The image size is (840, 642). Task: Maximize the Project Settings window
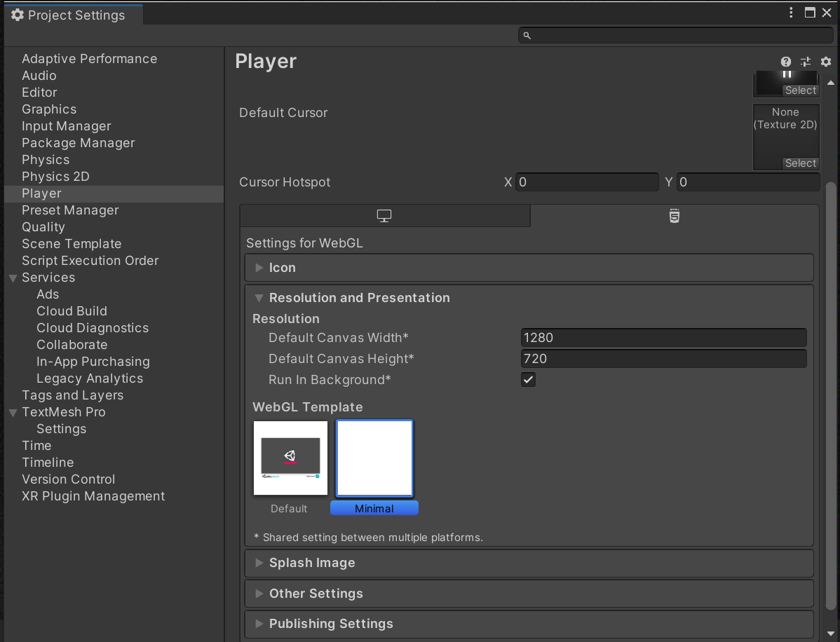click(810, 13)
